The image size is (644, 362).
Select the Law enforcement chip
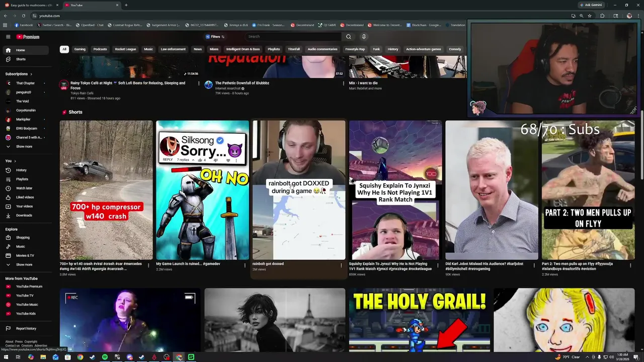[x=173, y=49]
